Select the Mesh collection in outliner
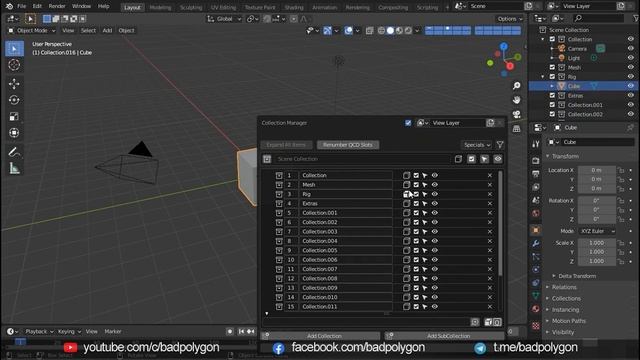640x360 pixels. tap(574, 67)
